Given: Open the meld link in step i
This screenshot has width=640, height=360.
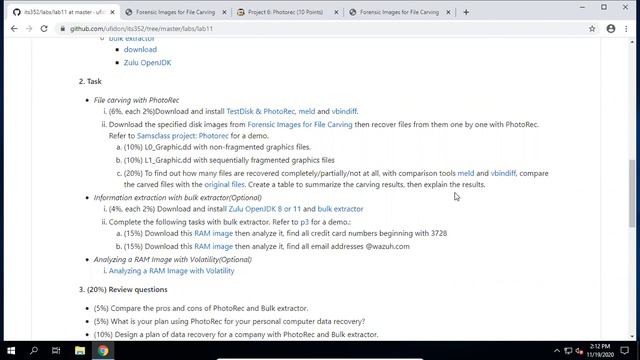Looking at the screenshot, I should coord(307,111).
